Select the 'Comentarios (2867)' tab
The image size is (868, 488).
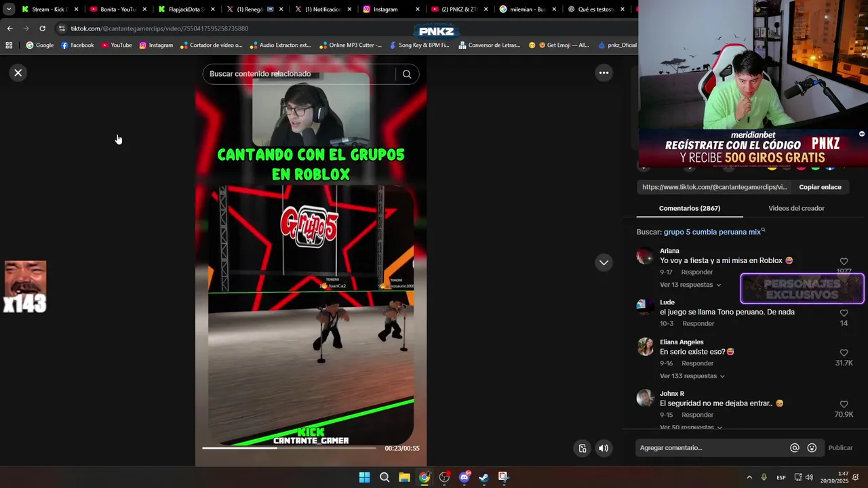690,208
